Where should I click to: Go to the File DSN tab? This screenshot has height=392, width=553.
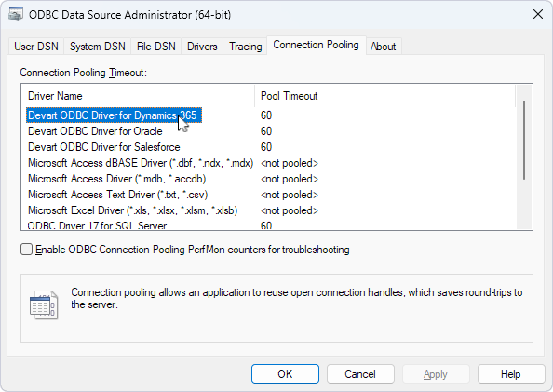point(155,47)
